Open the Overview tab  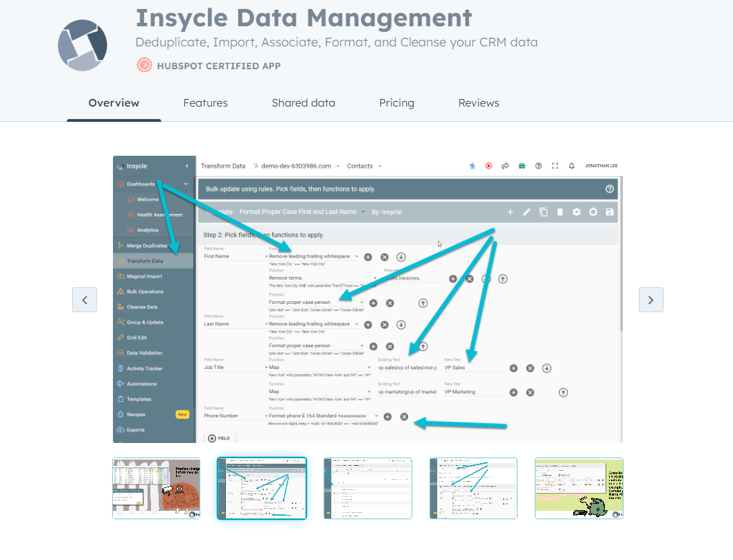pos(114,102)
